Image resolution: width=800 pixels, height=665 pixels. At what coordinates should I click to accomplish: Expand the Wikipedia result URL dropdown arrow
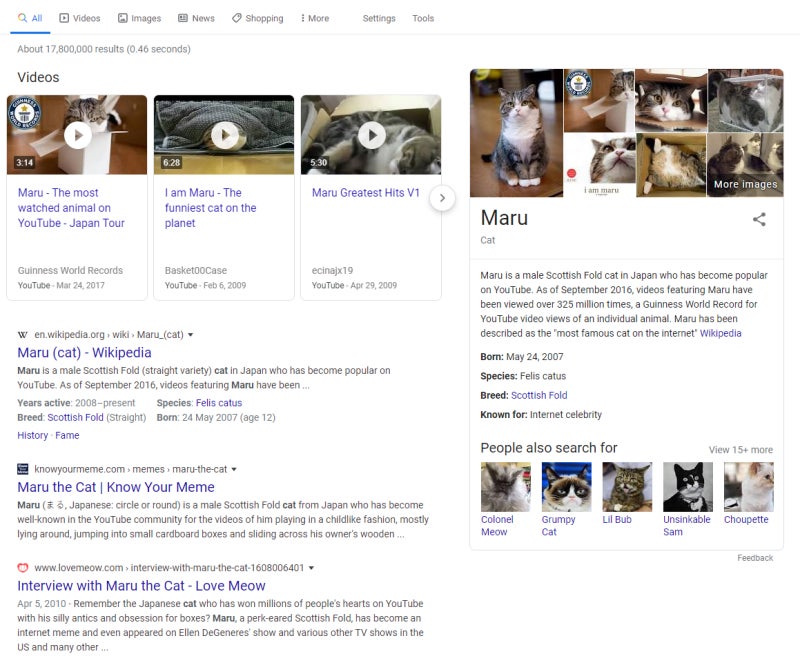pyautogui.click(x=191, y=335)
